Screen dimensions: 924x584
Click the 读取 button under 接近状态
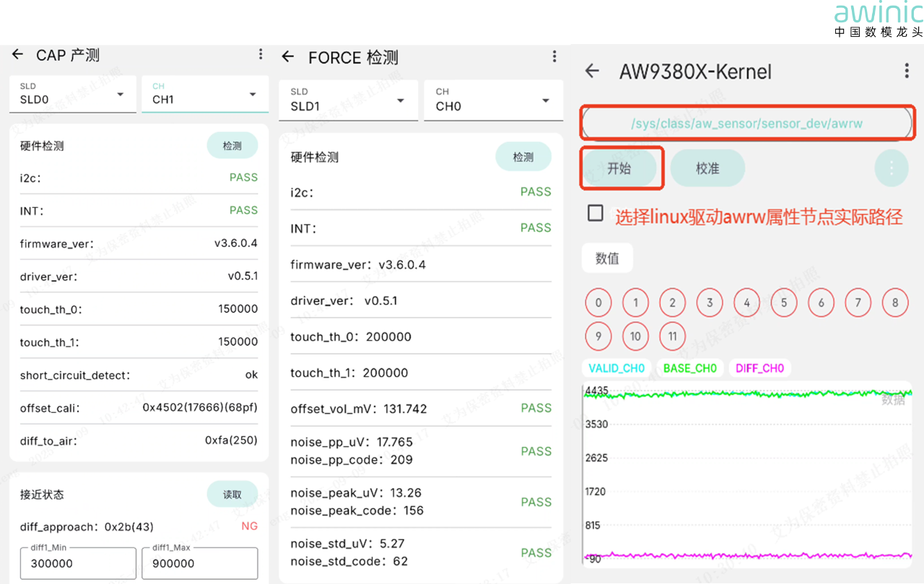[x=232, y=494]
